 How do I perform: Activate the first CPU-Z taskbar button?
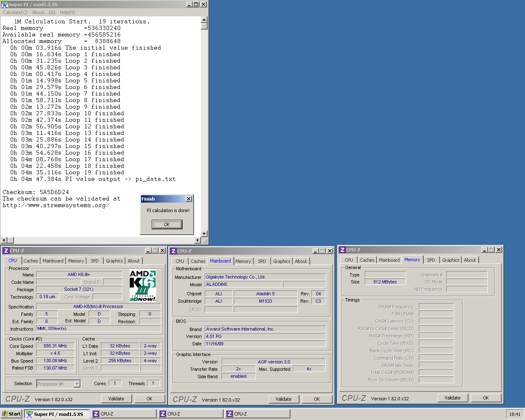tap(124, 414)
